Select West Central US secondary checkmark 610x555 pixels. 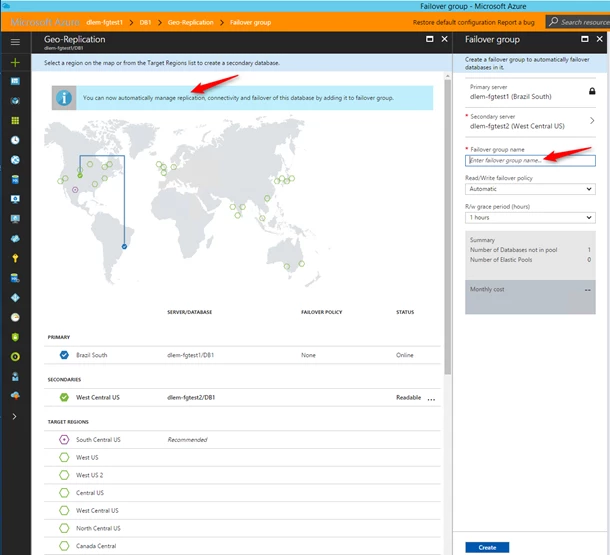point(64,397)
